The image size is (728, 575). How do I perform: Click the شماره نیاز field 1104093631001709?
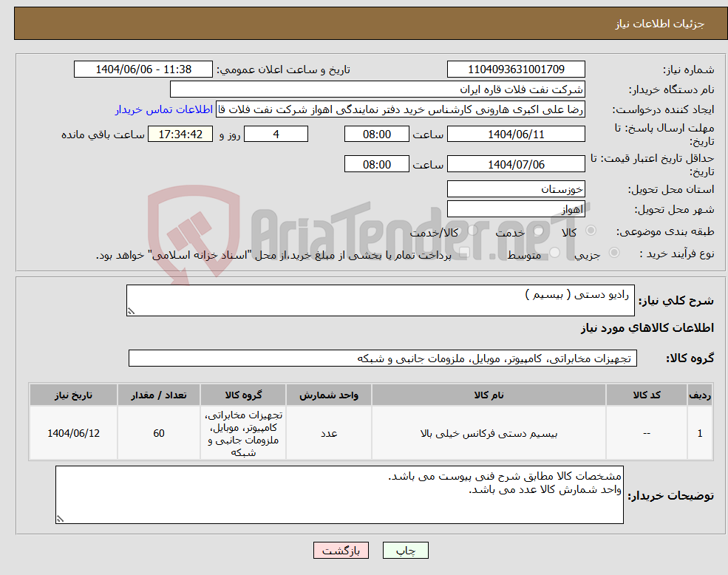[x=515, y=69]
